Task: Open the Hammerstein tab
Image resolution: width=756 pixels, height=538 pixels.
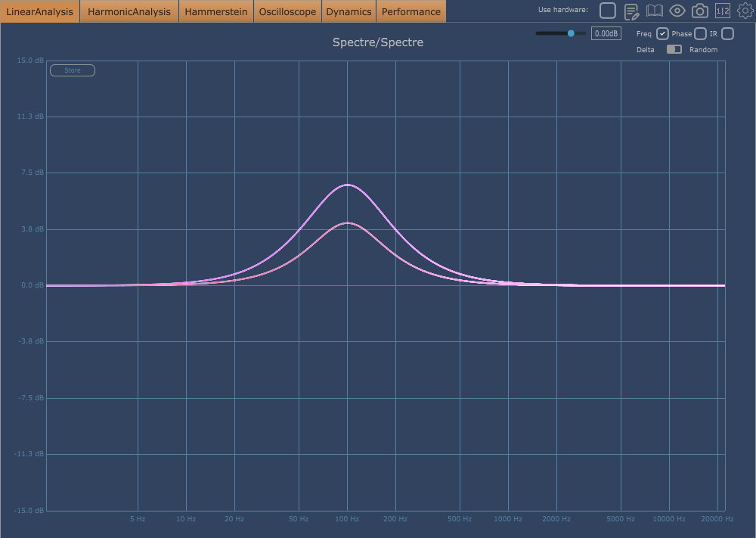Action: tap(215, 11)
